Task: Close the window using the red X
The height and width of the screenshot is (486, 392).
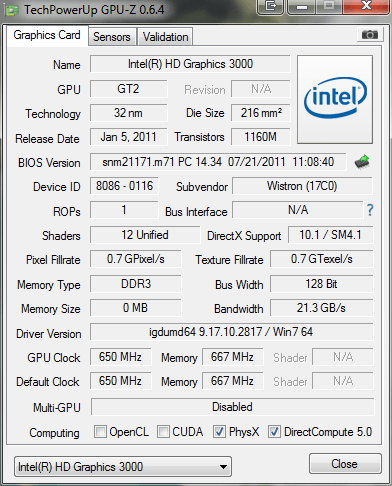Action: (x=366, y=6)
